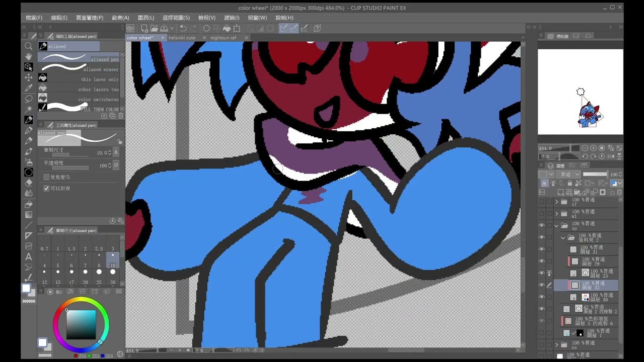Click the Undo arrow in command bar
This screenshot has height=362, width=644.
click(183, 28)
